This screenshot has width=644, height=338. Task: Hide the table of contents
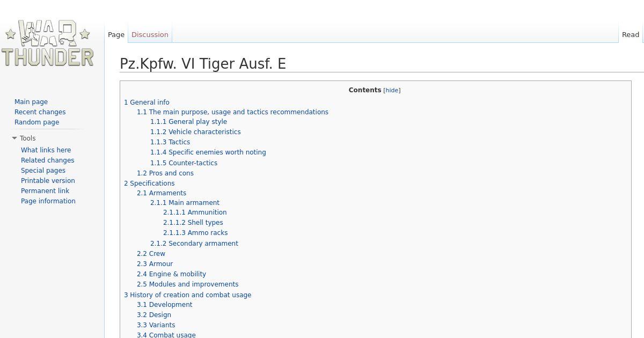tap(392, 90)
